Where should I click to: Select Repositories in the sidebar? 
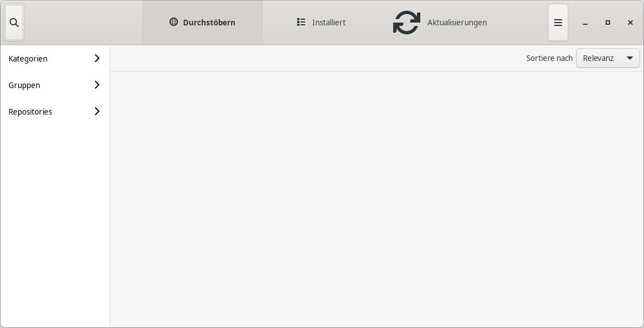point(31,111)
